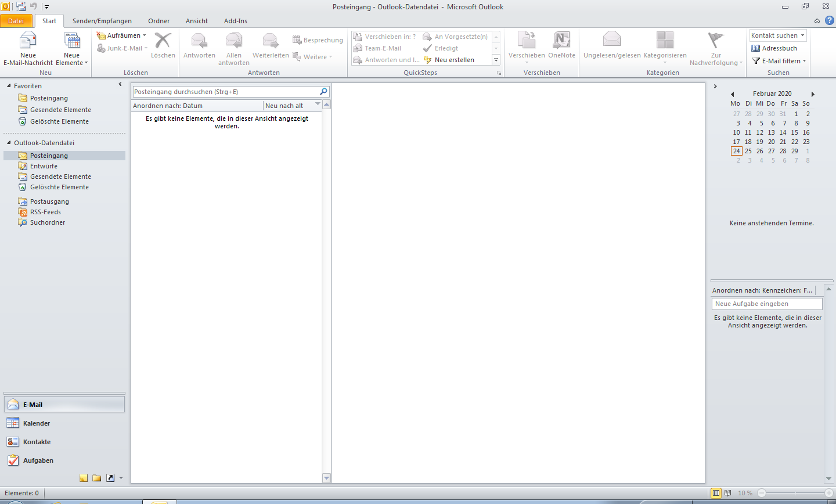Switch to the Start tab
The width and height of the screenshot is (836, 504).
pos(49,21)
